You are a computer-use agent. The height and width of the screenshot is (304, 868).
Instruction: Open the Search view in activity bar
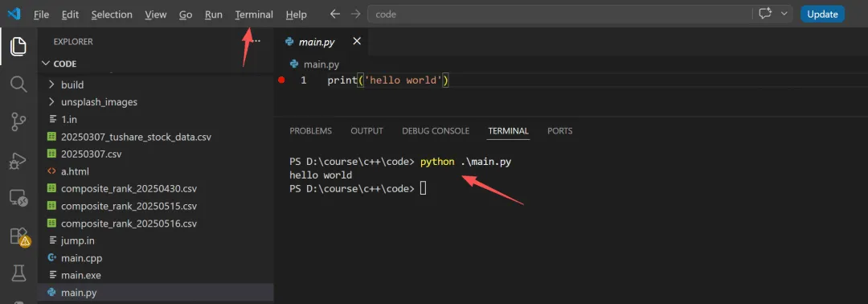pyautogui.click(x=18, y=84)
